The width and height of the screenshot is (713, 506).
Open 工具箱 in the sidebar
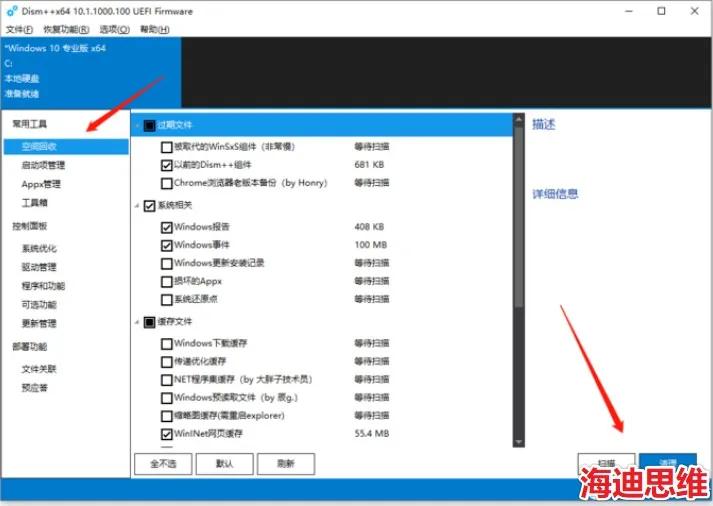[x=35, y=203]
